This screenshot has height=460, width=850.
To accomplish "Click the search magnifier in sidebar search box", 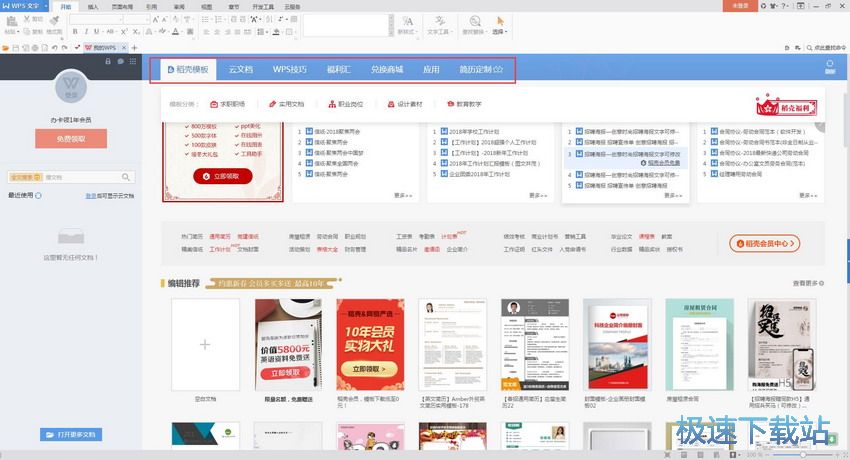I will coord(126,177).
